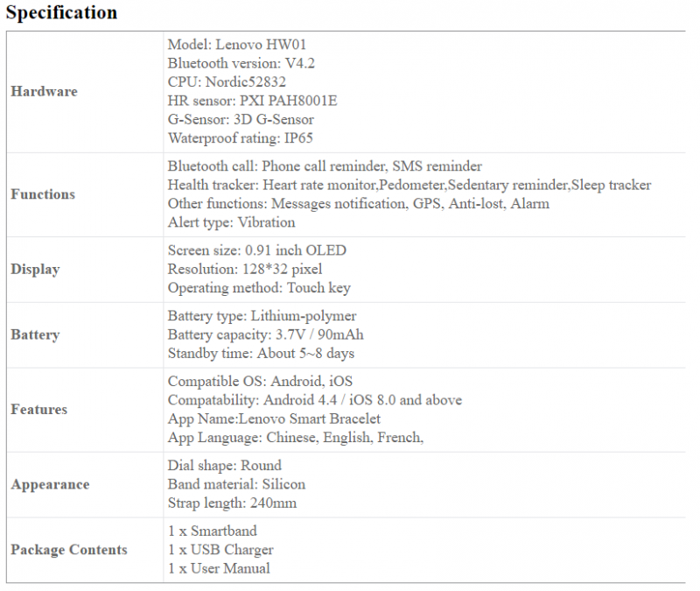The image size is (700, 591).
Task: Click the Features row label
Action: point(38,409)
